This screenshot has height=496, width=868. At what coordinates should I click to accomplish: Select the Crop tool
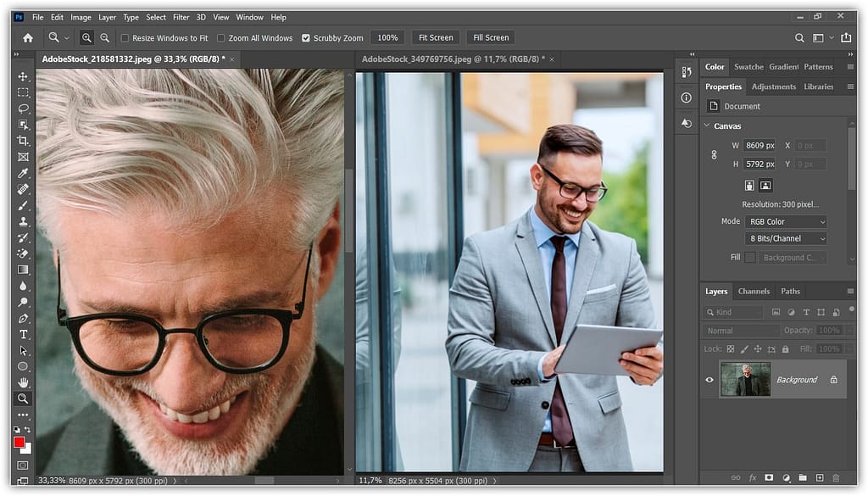coord(23,141)
